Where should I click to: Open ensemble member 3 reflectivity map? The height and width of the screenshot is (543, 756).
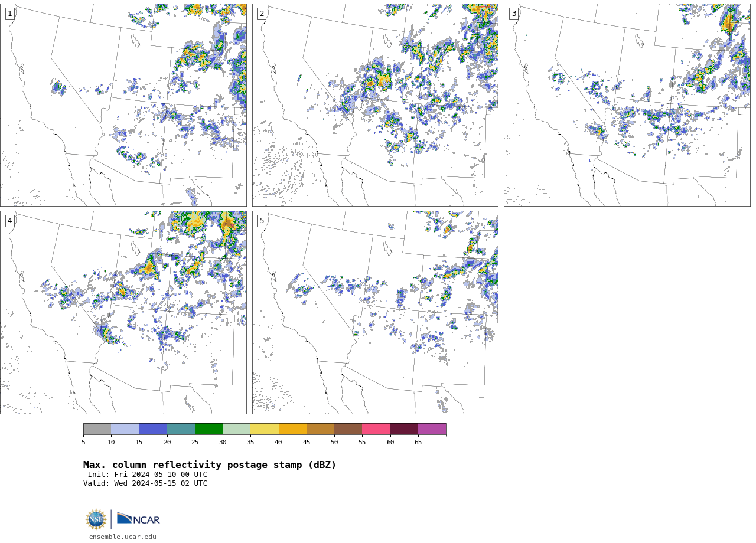tap(627, 105)
